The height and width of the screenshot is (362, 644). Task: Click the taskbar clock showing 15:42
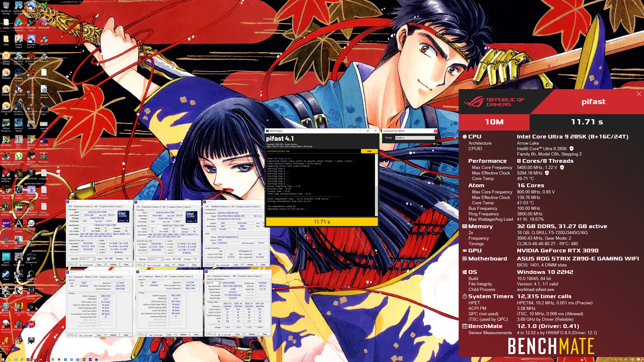pos(632,359)
